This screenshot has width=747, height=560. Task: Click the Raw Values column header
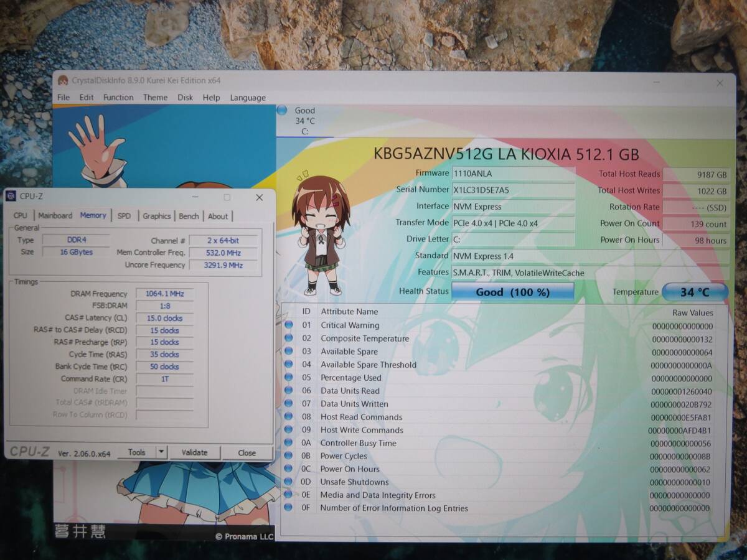692,312
